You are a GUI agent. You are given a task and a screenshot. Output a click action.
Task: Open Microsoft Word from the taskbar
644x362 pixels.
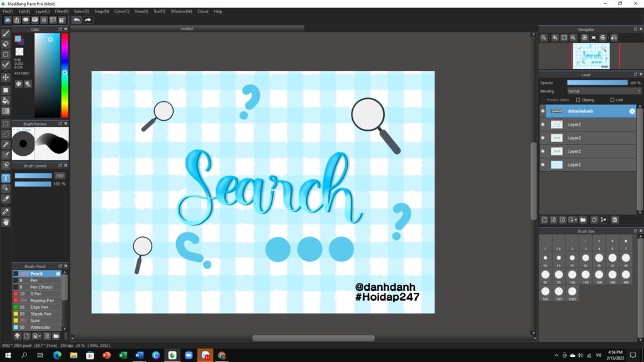pos(139,356)
